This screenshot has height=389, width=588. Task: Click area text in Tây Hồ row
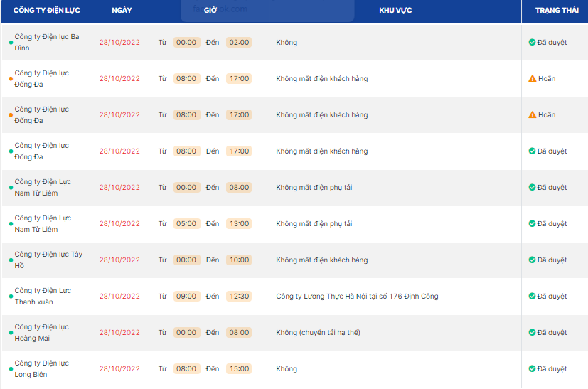tap(322, 260)
